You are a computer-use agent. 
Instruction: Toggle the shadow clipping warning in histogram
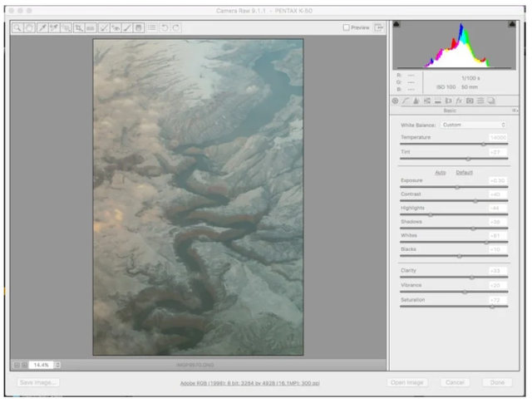(x=397, y=24)
